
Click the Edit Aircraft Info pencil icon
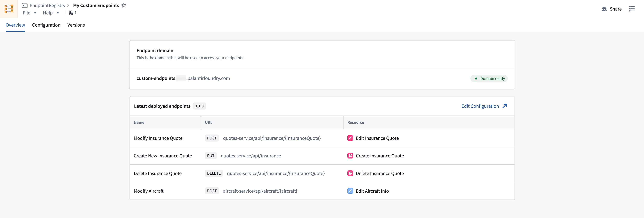point(350,191)
